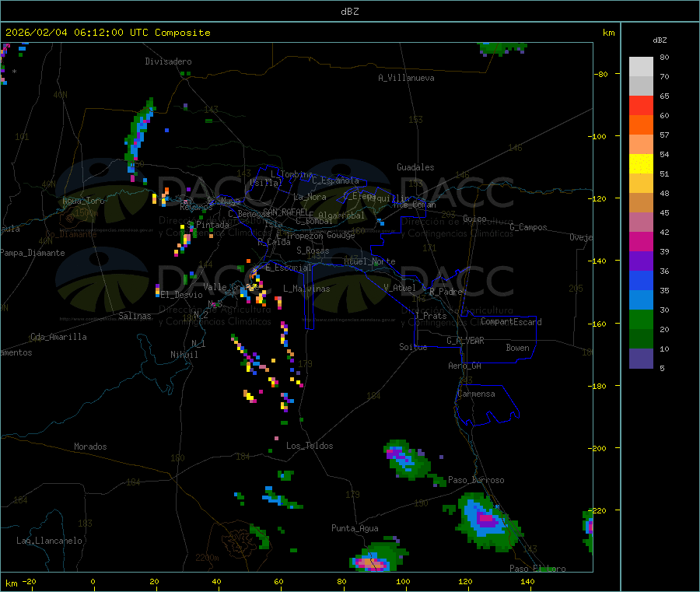Select the bright green 20 dBZ swatch
The width and height of the screenshot is (700, 592).
pyautogui.click(x=641, y=320)
